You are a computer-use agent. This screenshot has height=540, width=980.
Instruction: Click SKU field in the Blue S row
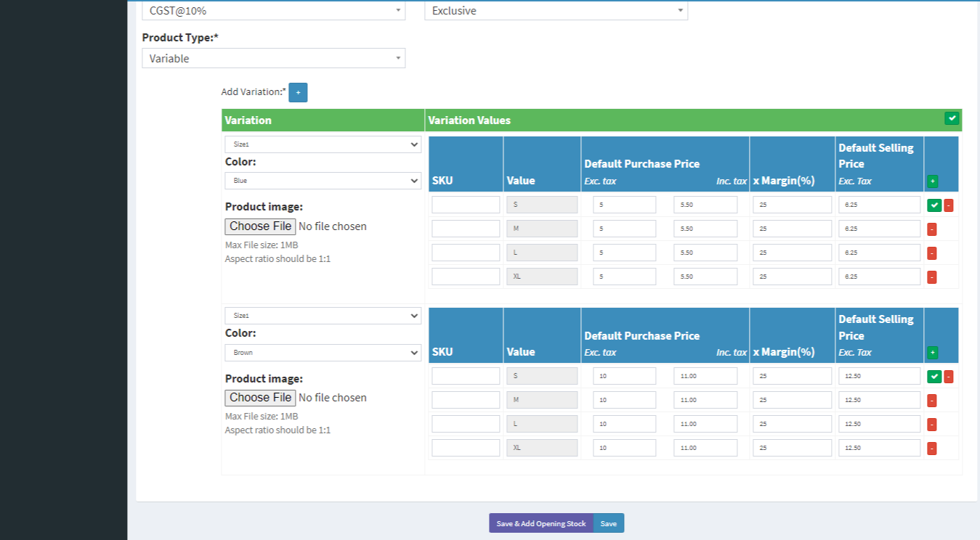pos(466,205)
